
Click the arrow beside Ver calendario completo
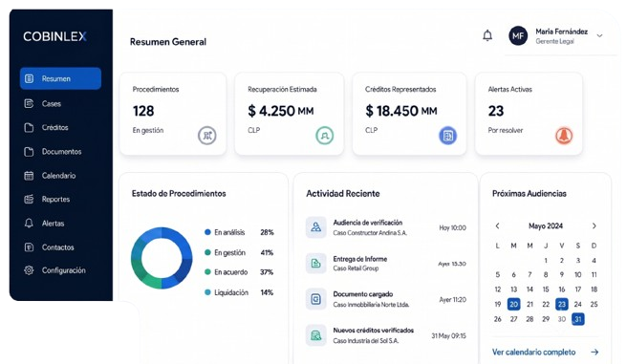pyautogui.click(x=595, y=352)
